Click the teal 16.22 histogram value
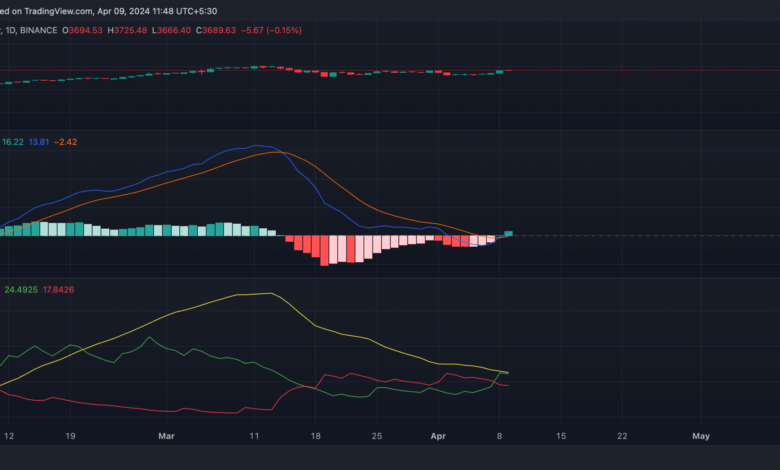The width and height of the screenshot is (780, 470). [13, 143]
